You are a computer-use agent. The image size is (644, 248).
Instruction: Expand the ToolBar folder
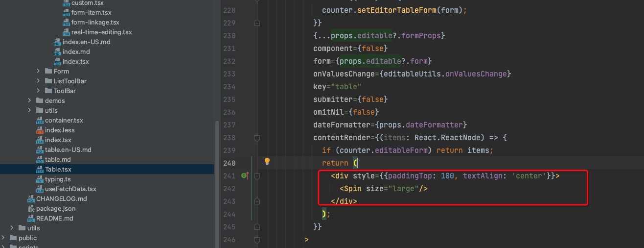click(38, 91)
